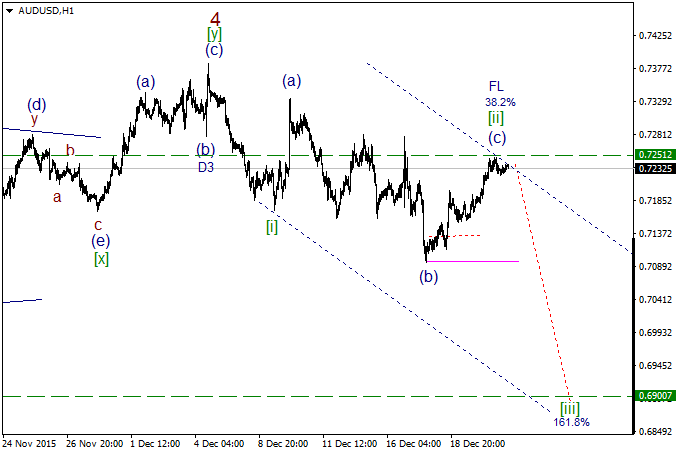Click the 18 Dec 20:00 time label
The width and height of the screenshot is (676, 455).
pos(478,443)
